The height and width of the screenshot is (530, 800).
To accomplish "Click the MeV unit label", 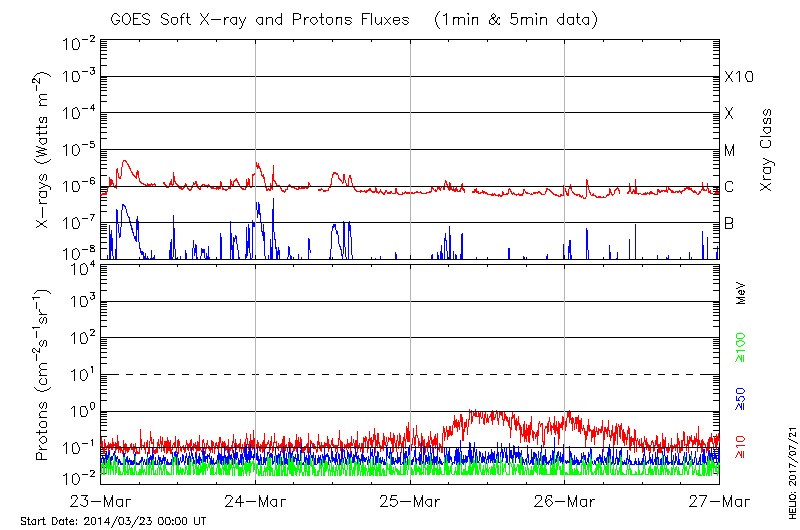I will pyautogui.click(x=742, y=295).
